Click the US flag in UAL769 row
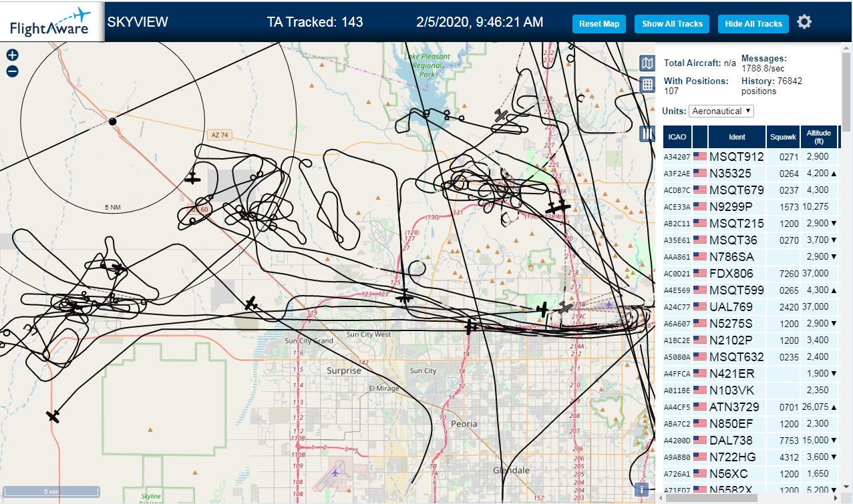The height and width of the screenshot is (504, 853). pos(700,306)
